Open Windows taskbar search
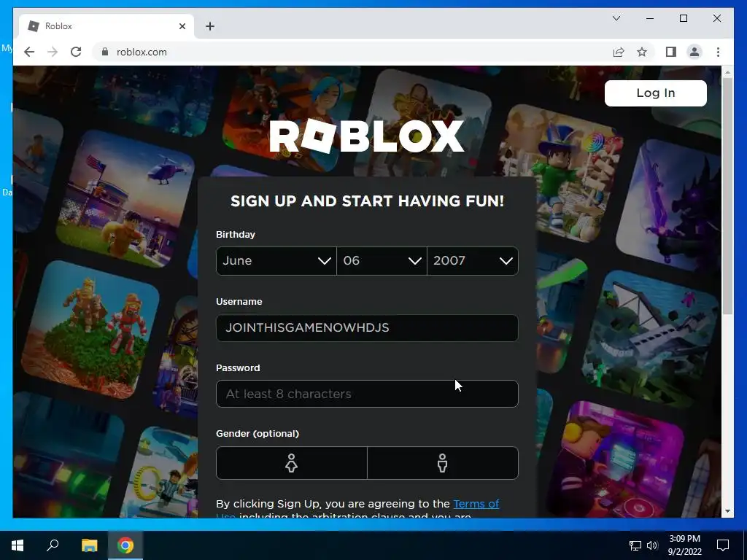This screenshot has width=747, height=560. pyautogui.click(x=53, y=545)
